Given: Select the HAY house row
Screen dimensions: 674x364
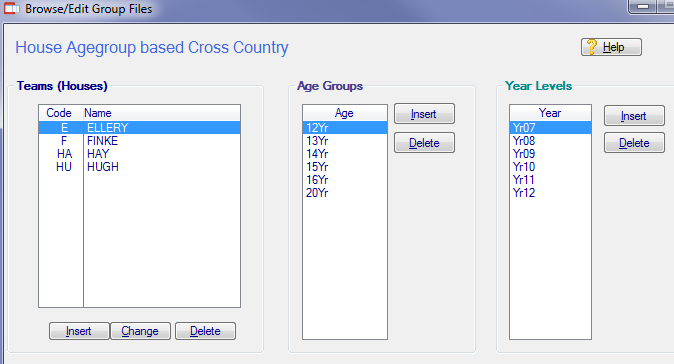Looking at the screenshot, I should pos(139,154).
